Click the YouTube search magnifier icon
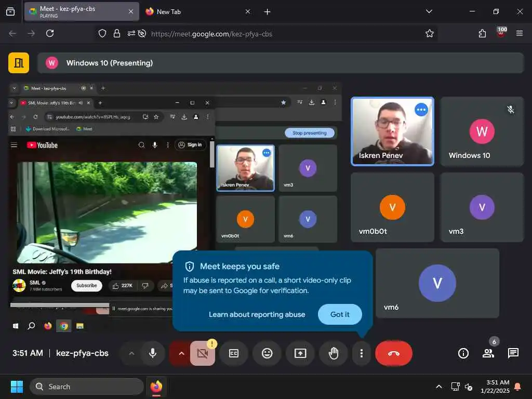This screenshot has height=399, width=532. click(141, 145)
